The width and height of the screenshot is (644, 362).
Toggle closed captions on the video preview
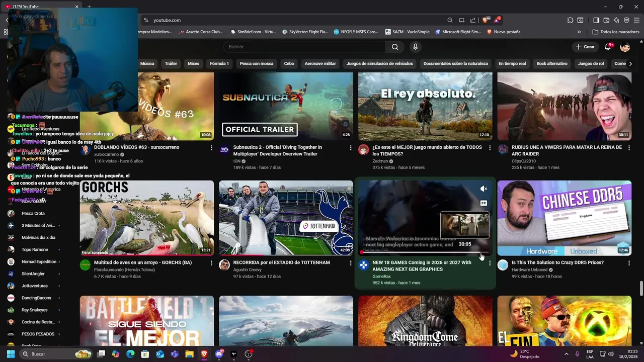[x=484, y=203]
